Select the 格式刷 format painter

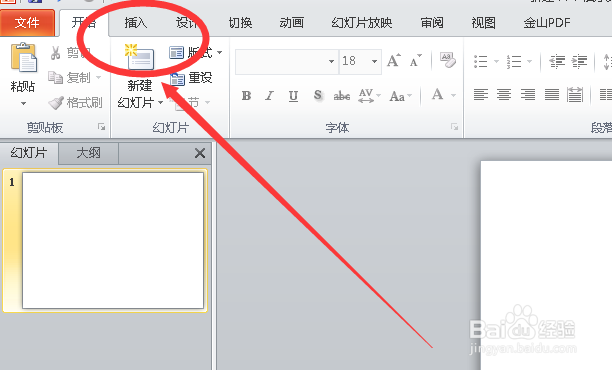click(75, 103)
